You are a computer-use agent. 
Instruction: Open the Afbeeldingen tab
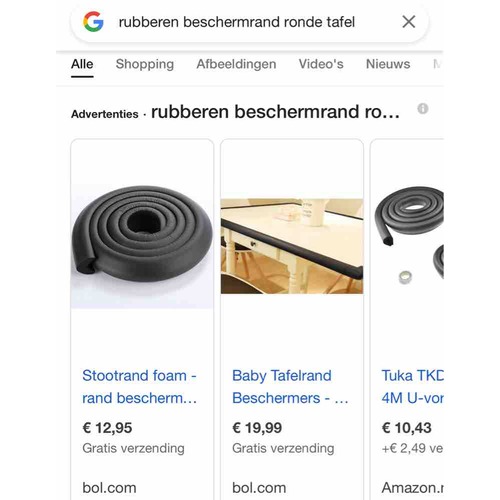[x=236, y=64]
